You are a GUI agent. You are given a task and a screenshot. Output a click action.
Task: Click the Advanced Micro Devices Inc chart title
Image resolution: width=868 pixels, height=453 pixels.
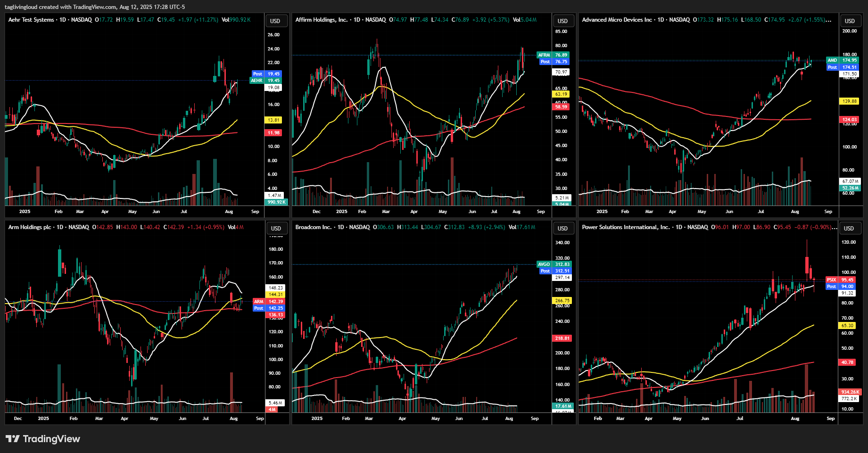pyautogui.click(x=617, y=20)
